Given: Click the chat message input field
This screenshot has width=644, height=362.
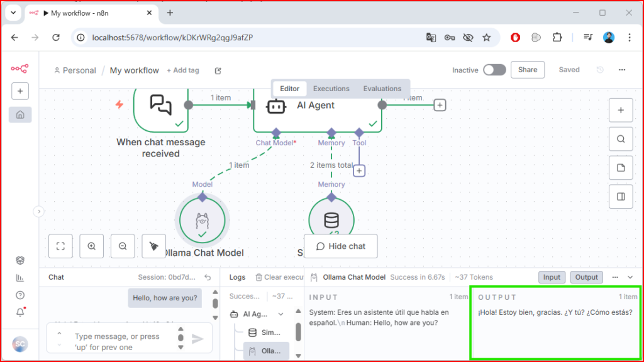Looking at the screenshot, I should click(x=119, y=340).
